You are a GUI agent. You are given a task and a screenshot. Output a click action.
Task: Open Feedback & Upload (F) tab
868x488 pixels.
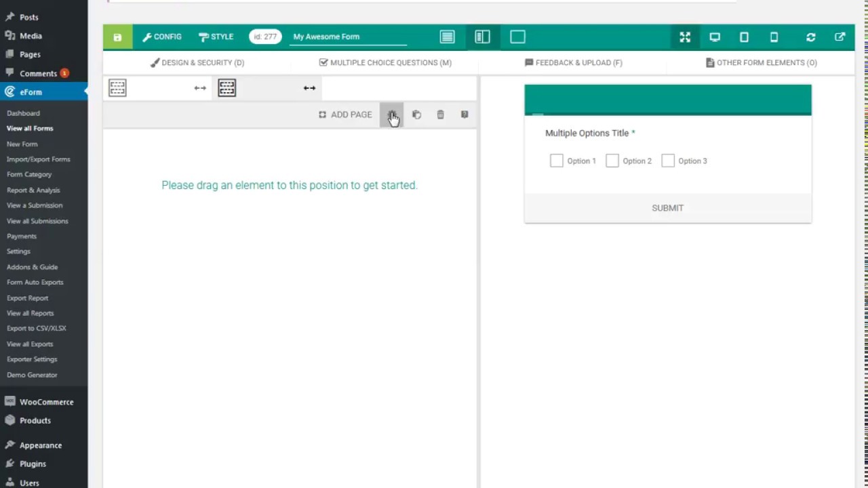pyautogui.click(x=573, y=62)
